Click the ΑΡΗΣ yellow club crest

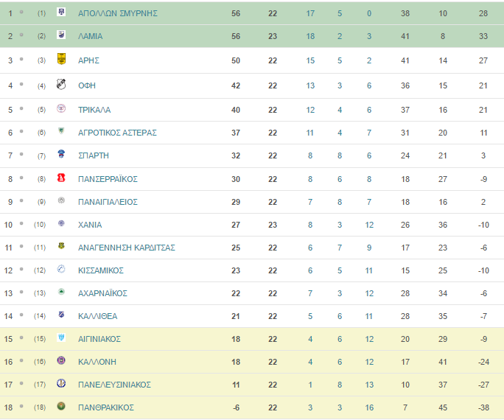click(x=61, y=59)
